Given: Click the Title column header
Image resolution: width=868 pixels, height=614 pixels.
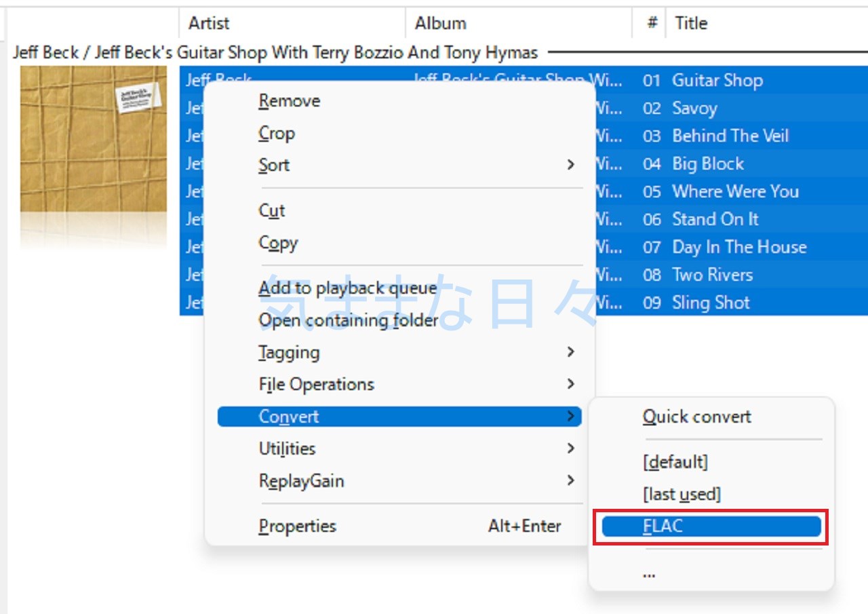Looking at the screenshot, I should (767, 23).
